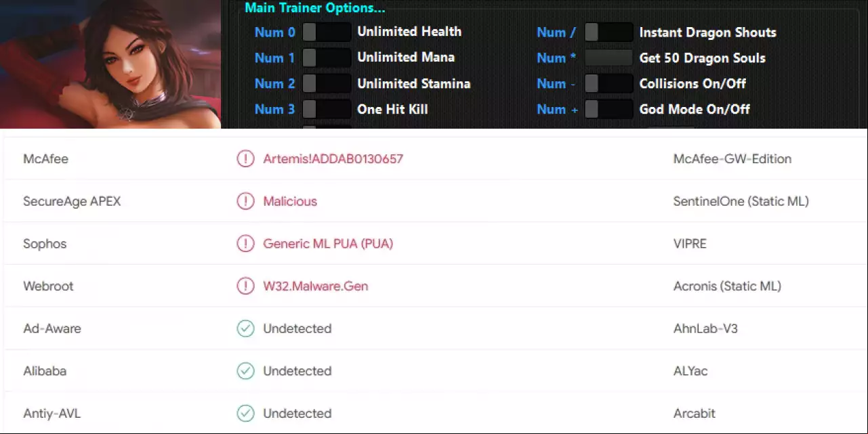Click the Ad-Aware undetected checkmark icon
Screen dimensions: 868x434
pos(245,328)
